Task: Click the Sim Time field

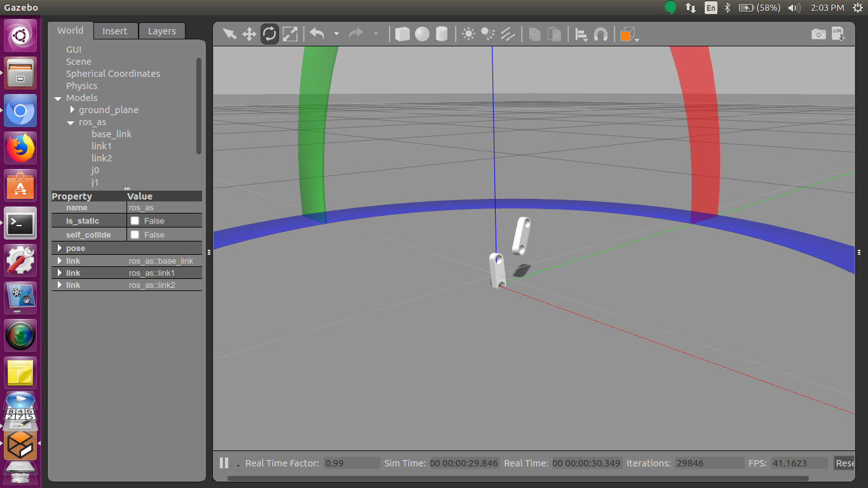Action: (465, 463)
